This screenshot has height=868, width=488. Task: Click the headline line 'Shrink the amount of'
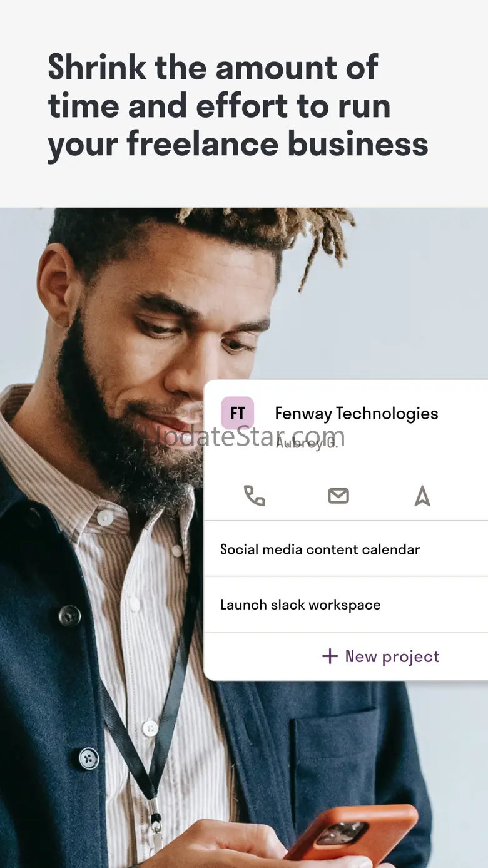tap(213, 68)
